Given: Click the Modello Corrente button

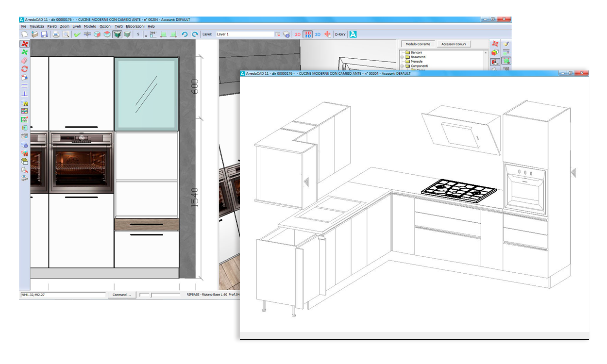Looking at the screenshot, I should (x=418, y=44).
